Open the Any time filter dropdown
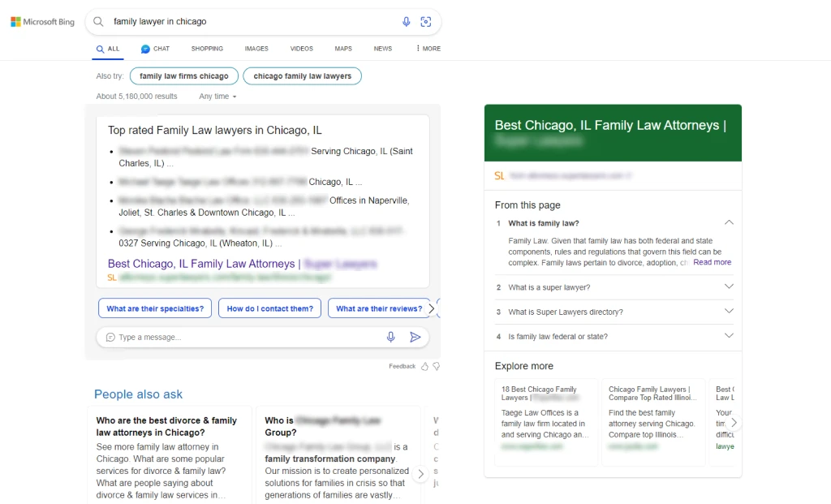This screenshot has width=831, height=504. click(x=217, y=97)
